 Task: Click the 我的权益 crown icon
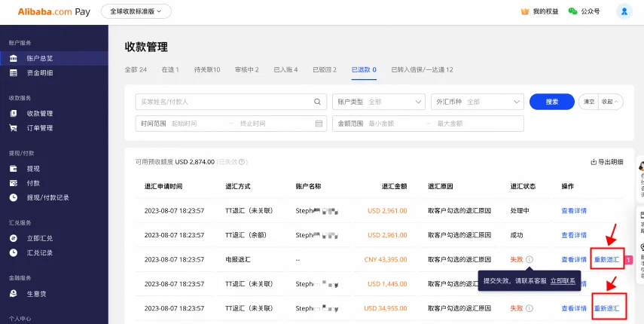(x=525, y=11)
